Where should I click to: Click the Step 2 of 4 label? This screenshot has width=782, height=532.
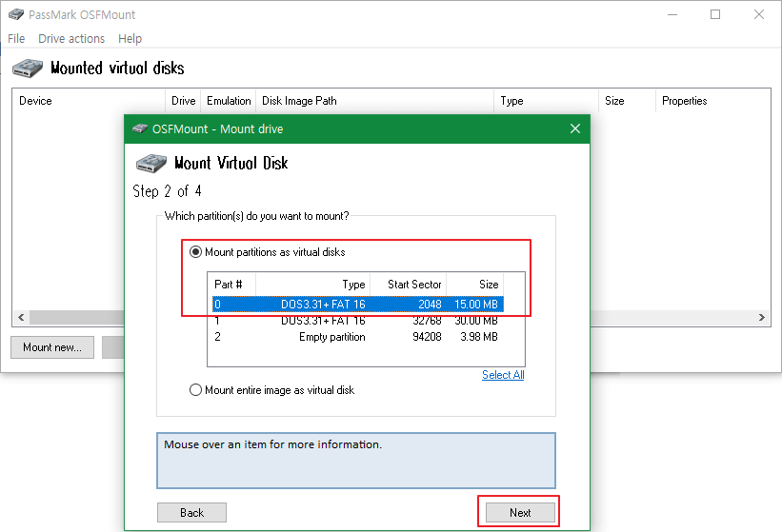click(x=167, y=190)
